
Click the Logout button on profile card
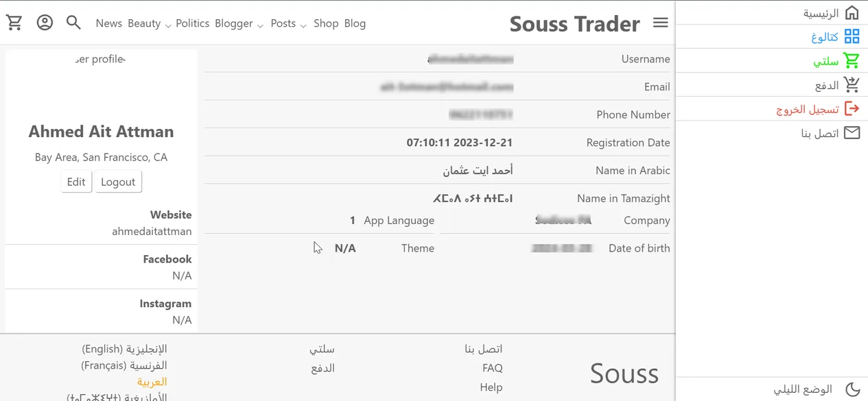[x=118, y=182]
